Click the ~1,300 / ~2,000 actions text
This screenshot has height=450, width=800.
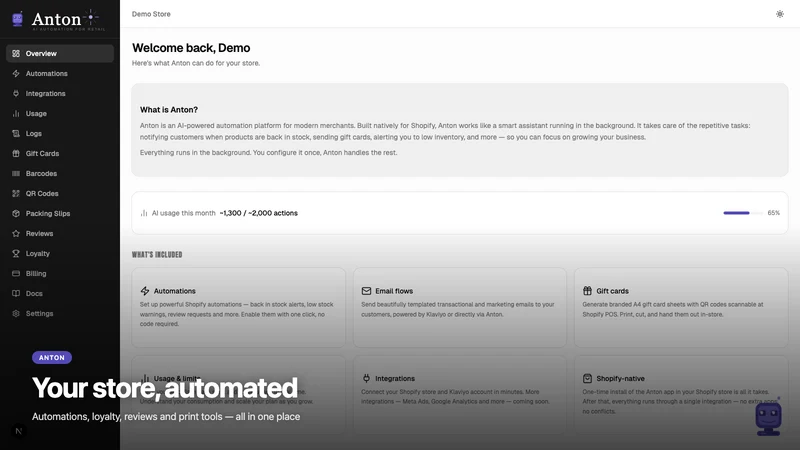click(259, 213)
